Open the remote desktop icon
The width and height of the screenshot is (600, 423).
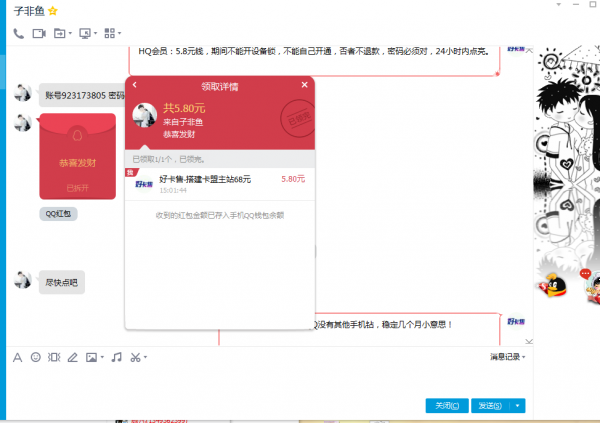85,34
